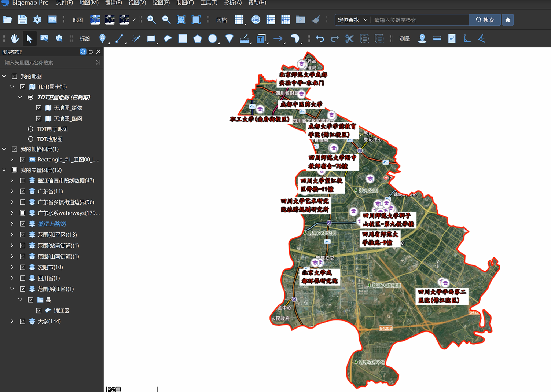Click the coordinate location measure pin icon
Image resolution: width=551 pixels, height=392 pixels.
coord(422,39)
